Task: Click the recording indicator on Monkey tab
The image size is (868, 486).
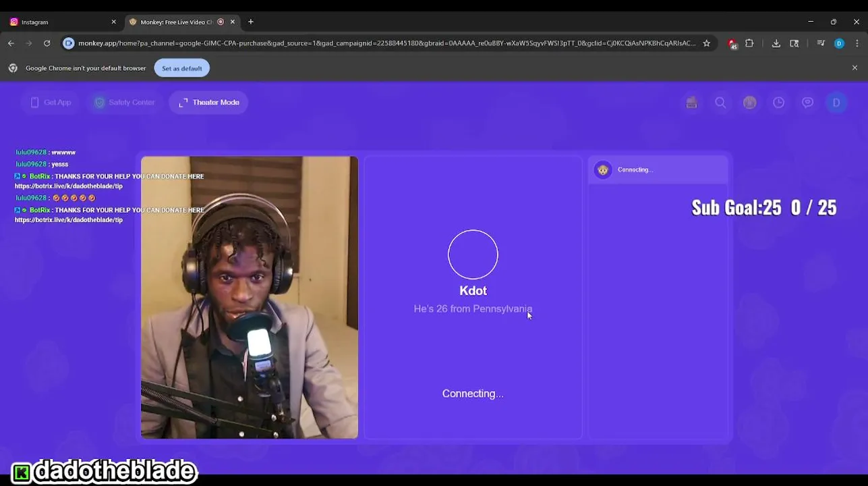Action: tap(221, 22)
